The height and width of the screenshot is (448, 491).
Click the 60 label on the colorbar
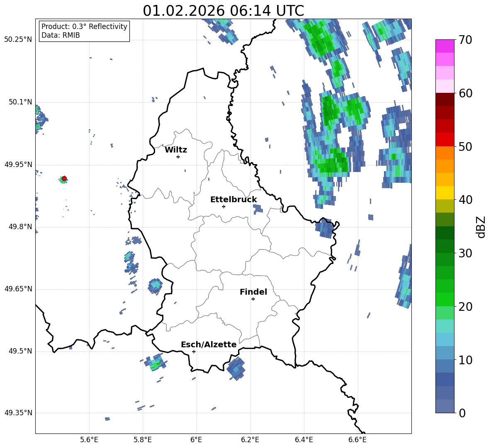(x=465, y=93)
